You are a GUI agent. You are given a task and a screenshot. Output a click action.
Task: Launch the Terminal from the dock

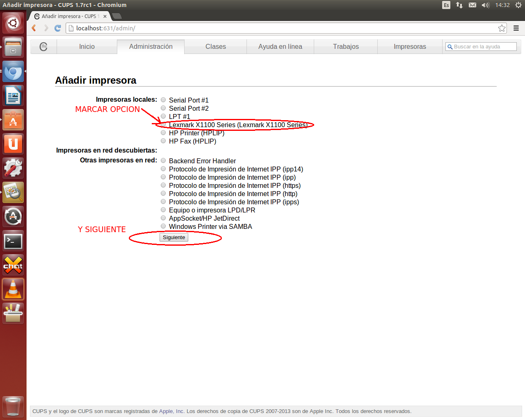13,241
